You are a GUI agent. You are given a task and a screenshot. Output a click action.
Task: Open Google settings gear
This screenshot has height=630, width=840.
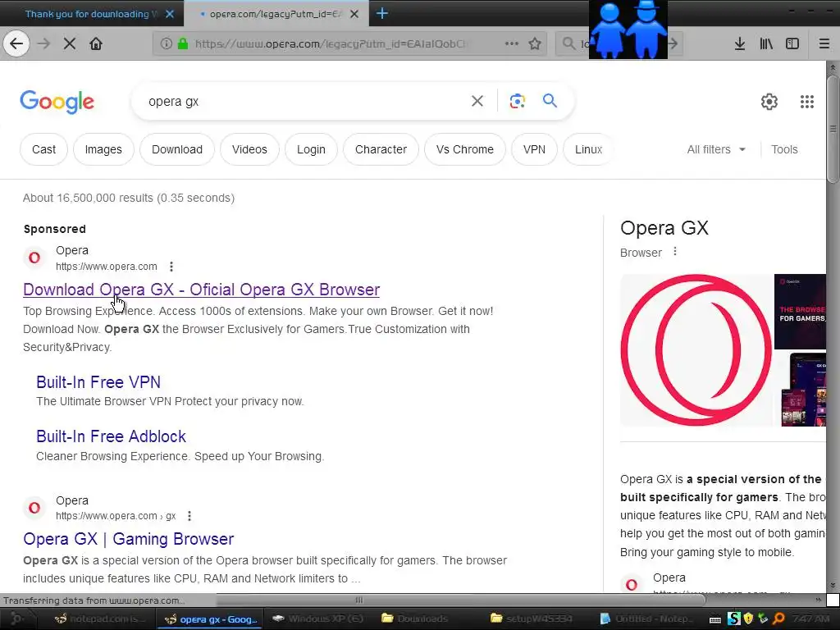click(x=769, y=101)
